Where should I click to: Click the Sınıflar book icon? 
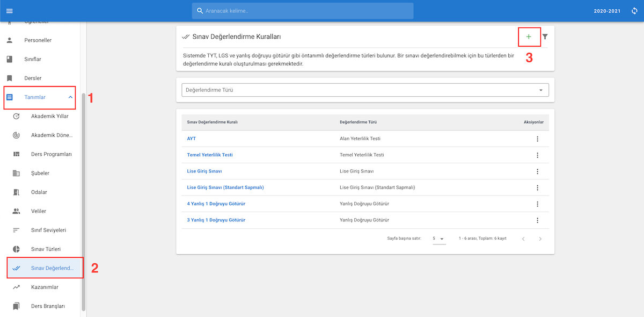click(x=9, y=59)
